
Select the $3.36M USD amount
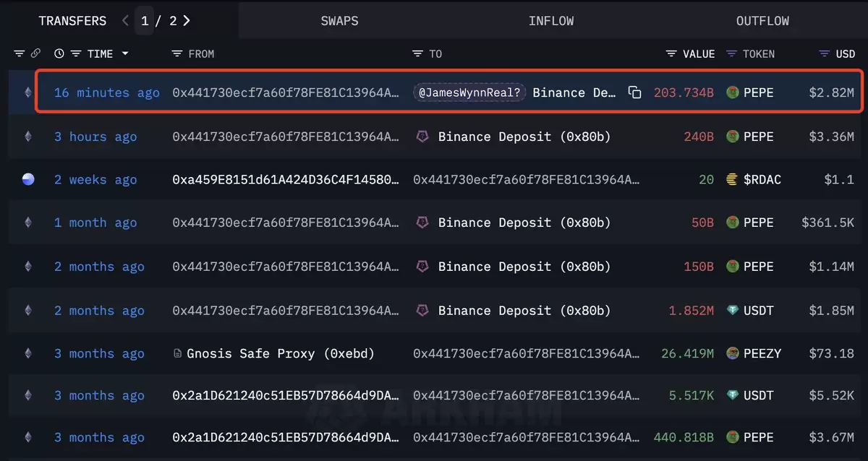pyautogui.click(x=832, y=137)
